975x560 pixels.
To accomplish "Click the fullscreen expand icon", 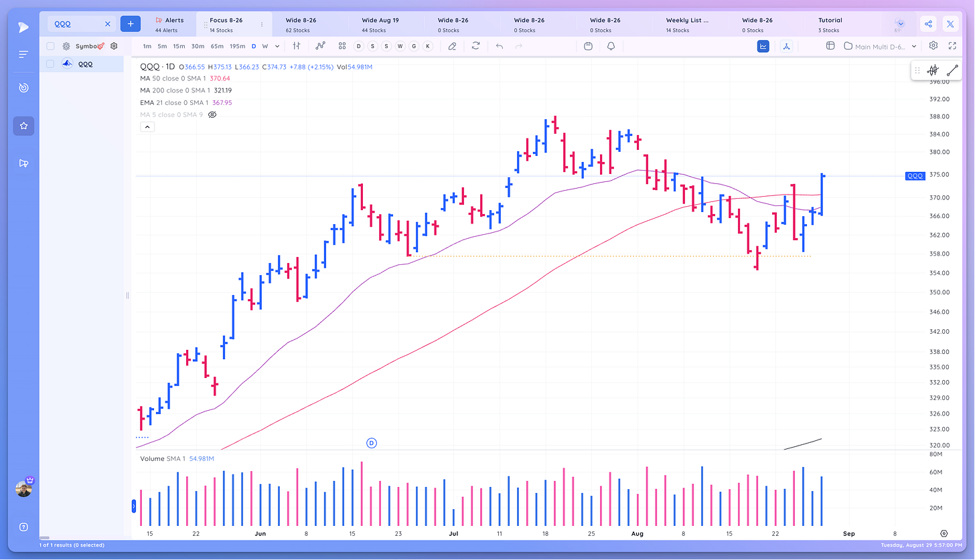I will (x=952, y=46).
